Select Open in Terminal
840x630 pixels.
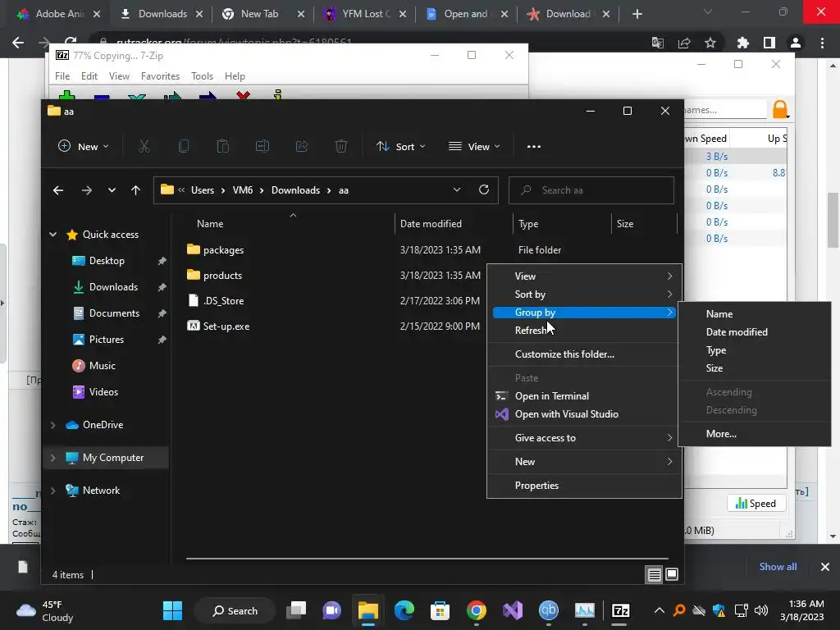coord(584,396)
